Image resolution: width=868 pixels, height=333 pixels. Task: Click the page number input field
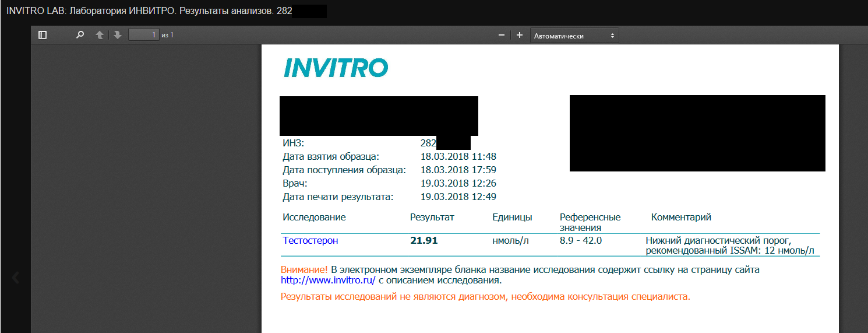[144, 35]
